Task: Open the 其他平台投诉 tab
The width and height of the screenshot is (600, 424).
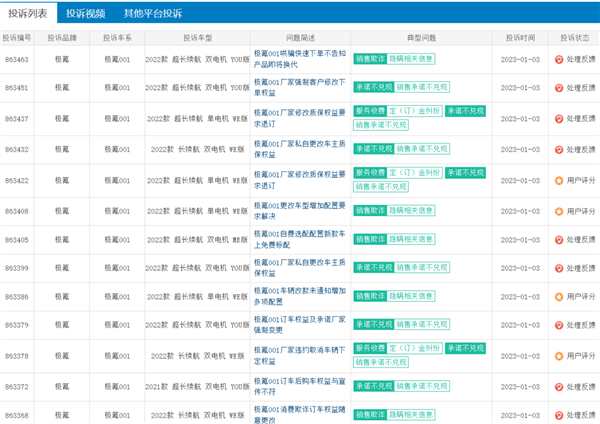Action: (153, 13)
